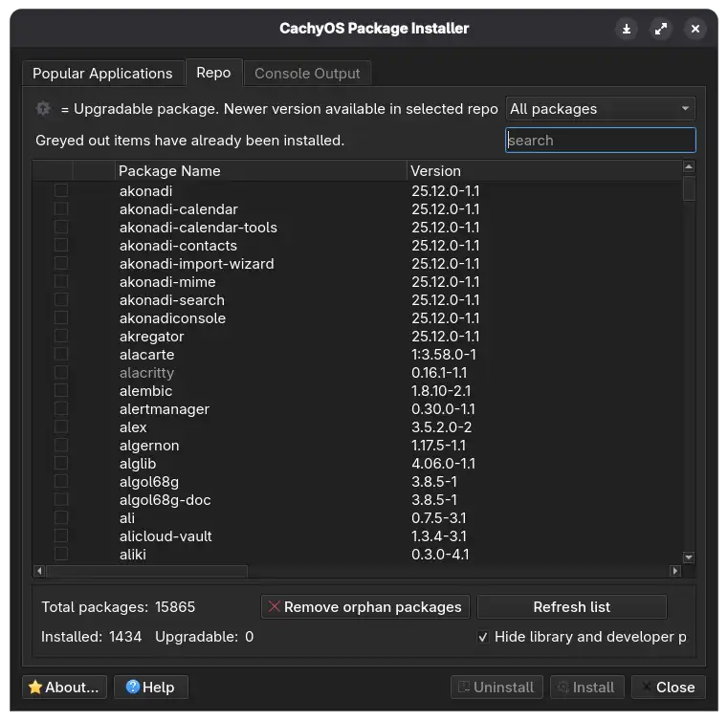Click the keep-below window icon in titlebar
This screenshot has height=721, width=728.
627,29
